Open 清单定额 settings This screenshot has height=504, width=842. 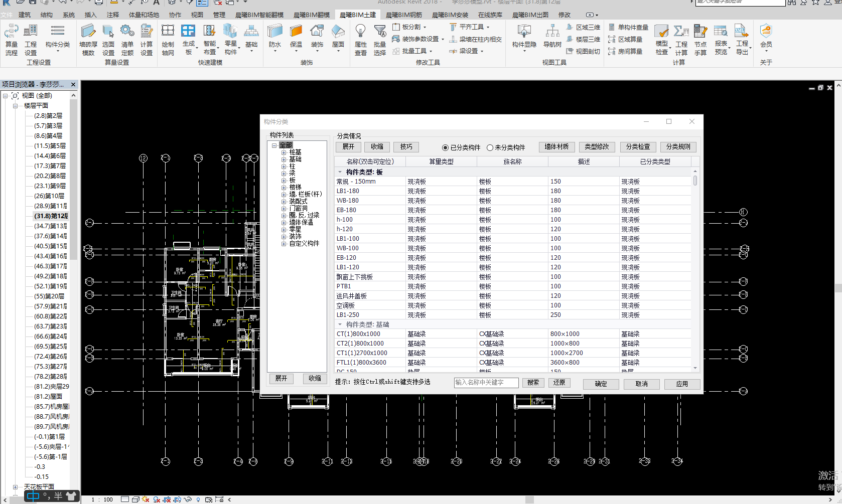pyautogui.click(x=127, y=40)
